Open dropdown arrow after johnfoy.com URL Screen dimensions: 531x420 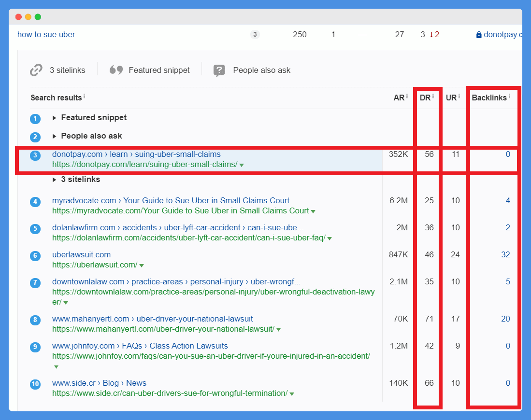56,367
